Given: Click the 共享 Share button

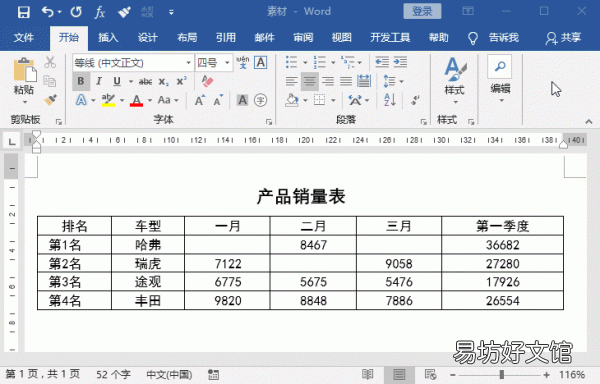Looking at the screenshot, I should click(x=564, y=37).
